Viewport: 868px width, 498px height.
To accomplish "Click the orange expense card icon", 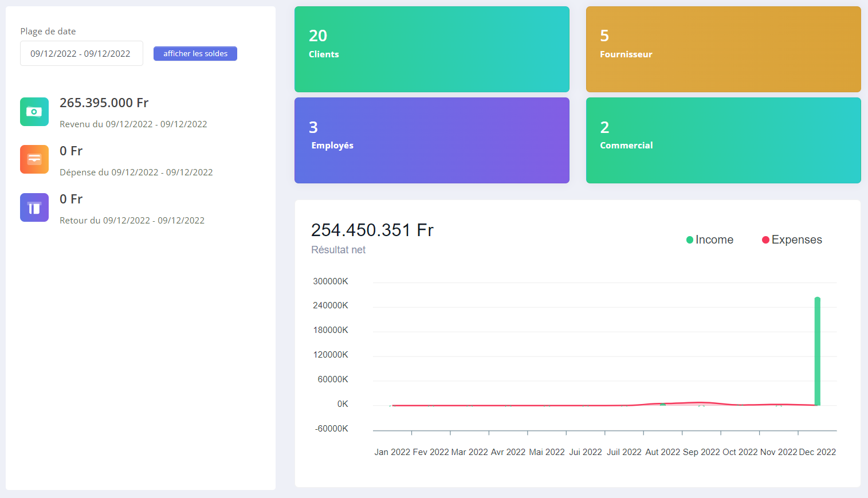I will (34, 159).
